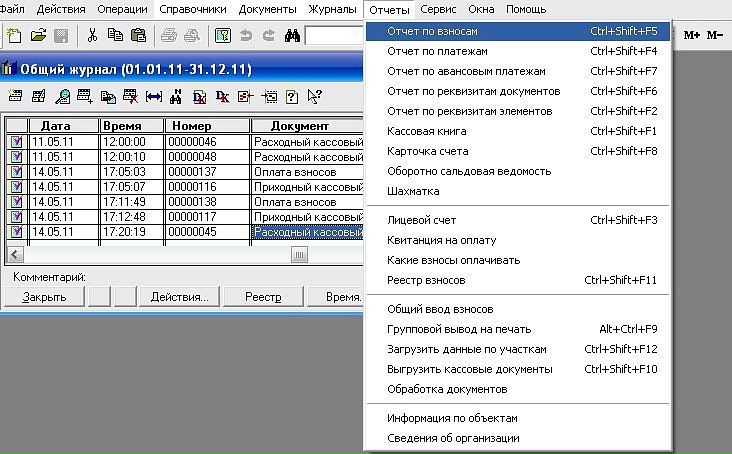Click the date interval arrows icon in journal toolbar
The width and height of the screenshot is (732, 454).
[153, 97]
